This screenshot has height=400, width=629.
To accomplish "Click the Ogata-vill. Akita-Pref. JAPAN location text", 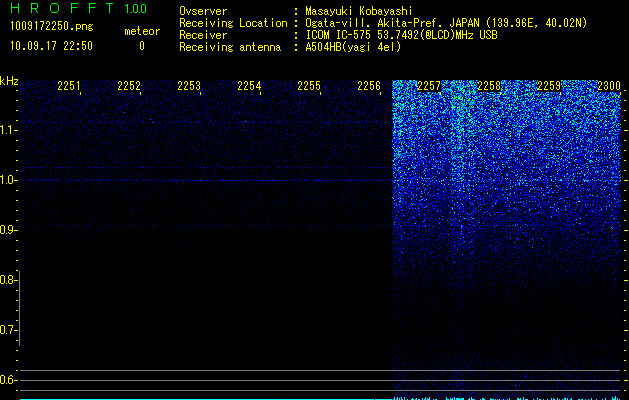I will (x=446, y=23).
